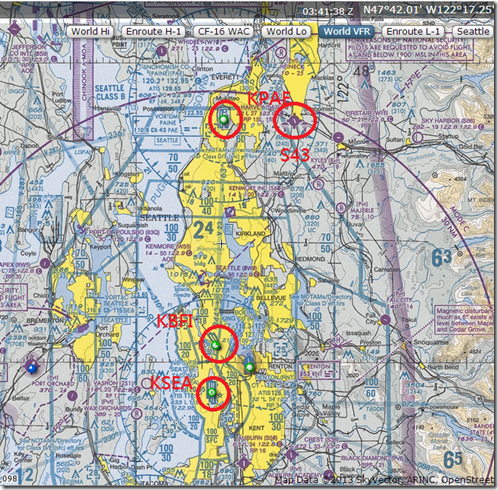Click the KIRKLAND city label

(250, 234)
